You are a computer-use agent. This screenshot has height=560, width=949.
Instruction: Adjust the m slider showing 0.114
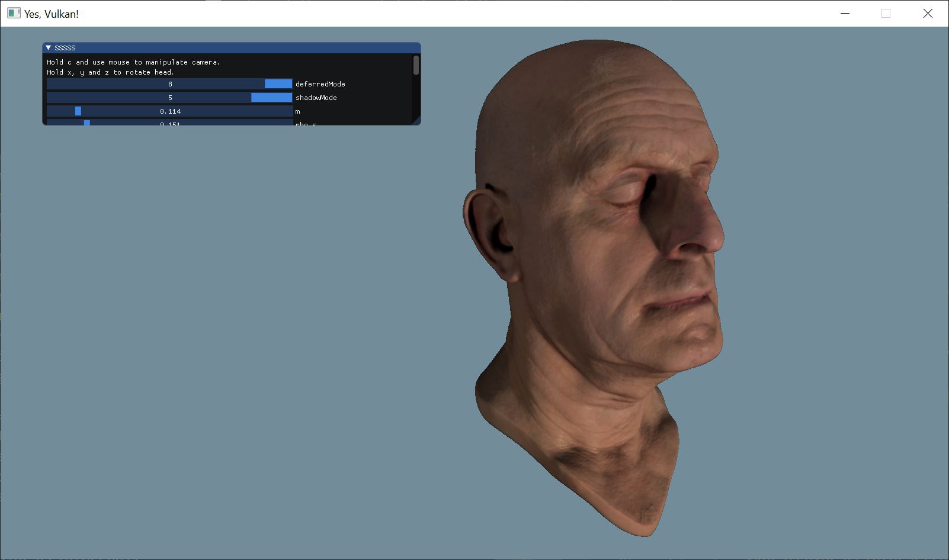point(169,111)
